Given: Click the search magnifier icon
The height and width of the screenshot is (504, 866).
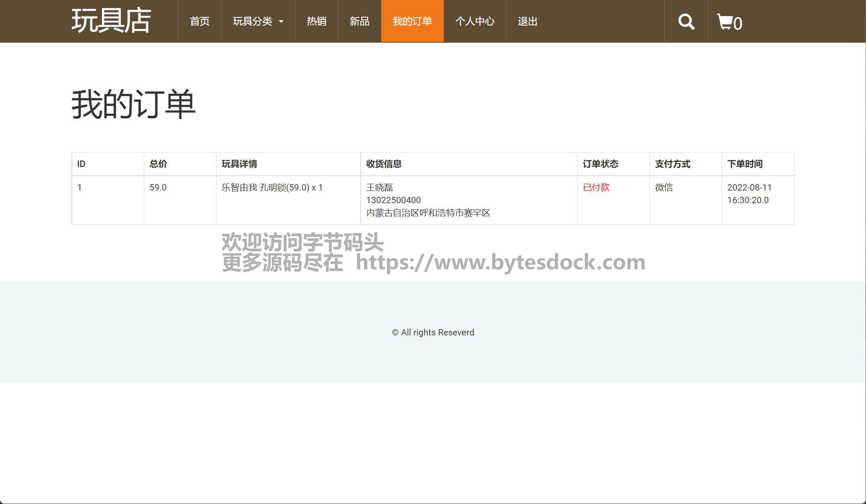Looking at the screenshot, I should pyautogui.click(x=686, y=22).
